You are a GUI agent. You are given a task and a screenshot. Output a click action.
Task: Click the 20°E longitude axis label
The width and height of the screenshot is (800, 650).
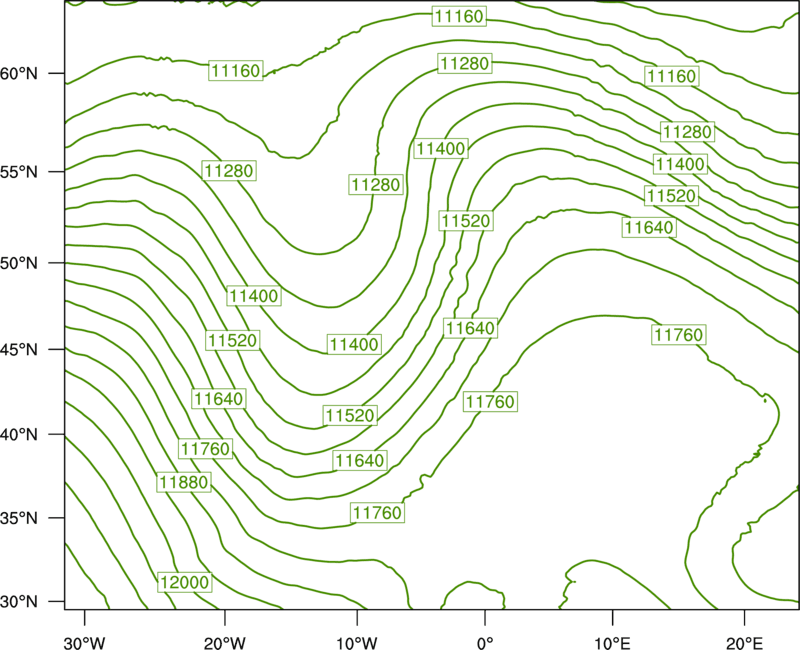[x=744, y=643]
